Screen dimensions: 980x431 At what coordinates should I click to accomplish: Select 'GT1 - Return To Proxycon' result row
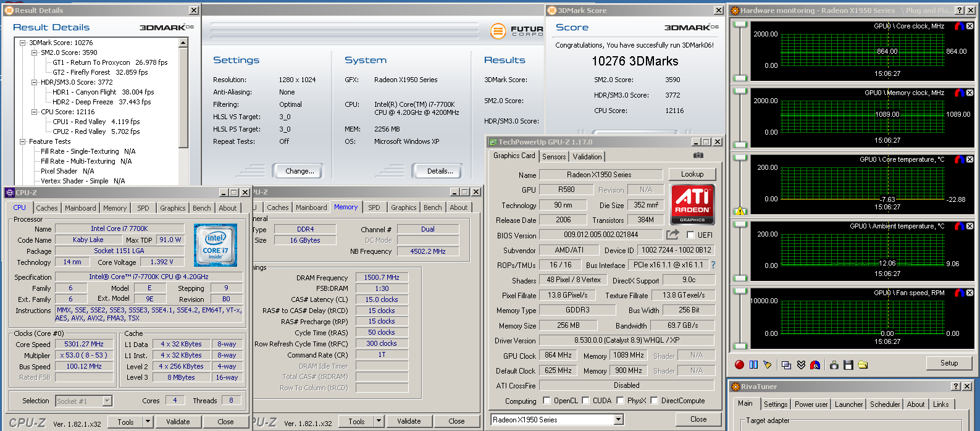pos(110,62)
